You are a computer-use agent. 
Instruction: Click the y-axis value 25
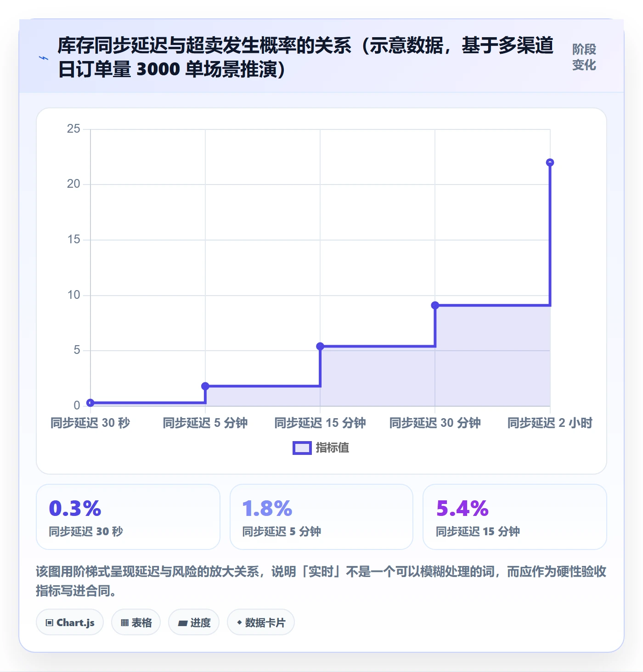73,129
